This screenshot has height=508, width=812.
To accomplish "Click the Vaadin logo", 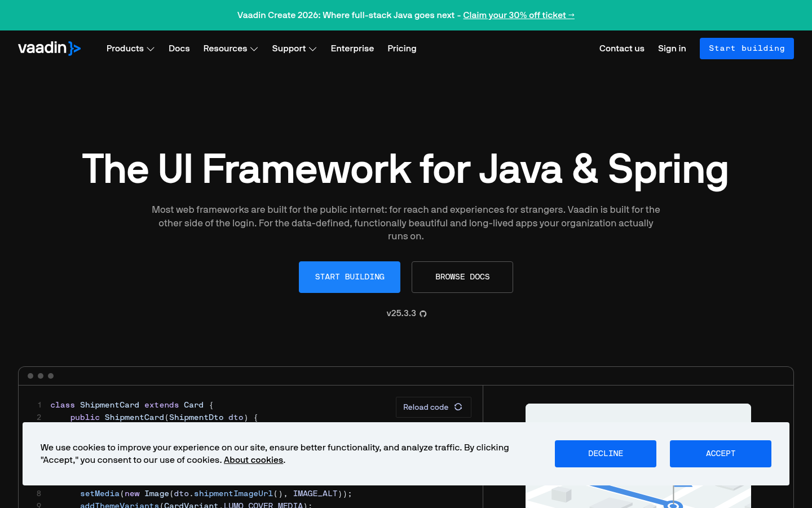I will [50, 48].
